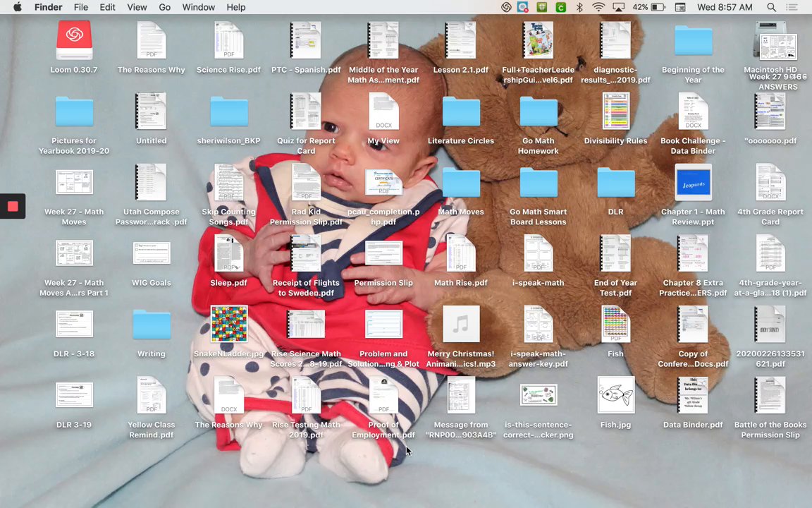Select Quiz for Report Card file
This screenshot has height=508, width=812.
(305, 111)
